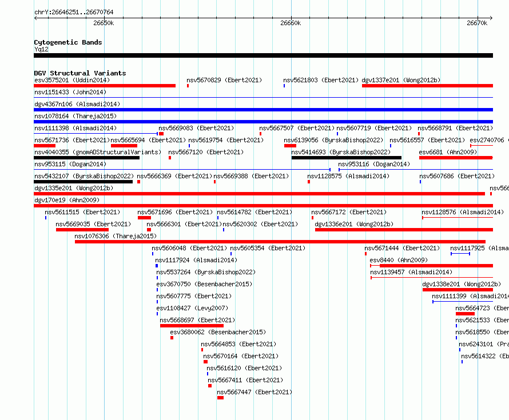
Task: Select nsv5667120 (Ebert2021) label
Action: [206, 152]
